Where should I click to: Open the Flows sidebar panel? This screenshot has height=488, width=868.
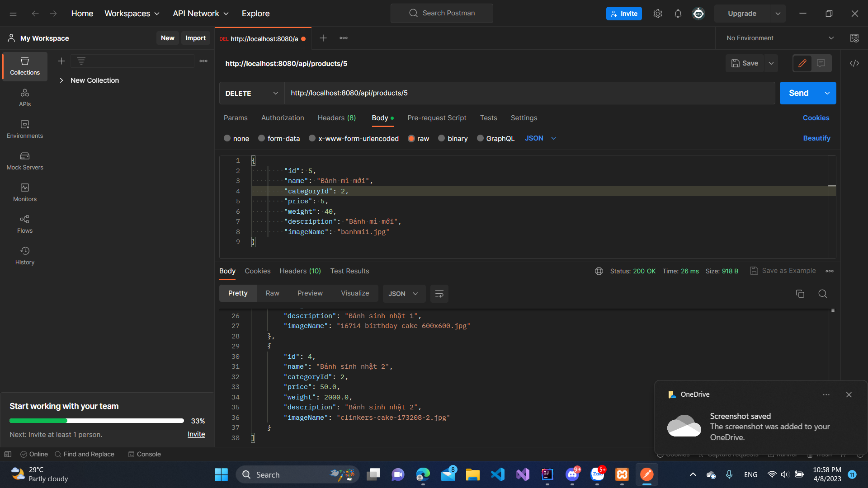(x=25, y=224)
